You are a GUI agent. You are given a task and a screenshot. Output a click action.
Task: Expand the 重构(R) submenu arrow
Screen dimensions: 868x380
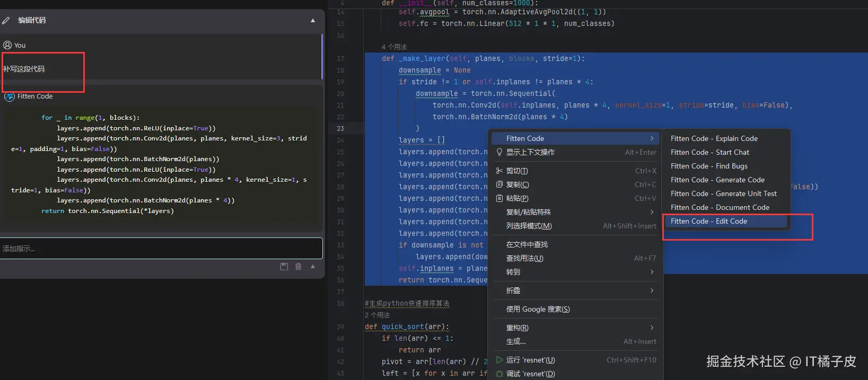pos(652,328)
